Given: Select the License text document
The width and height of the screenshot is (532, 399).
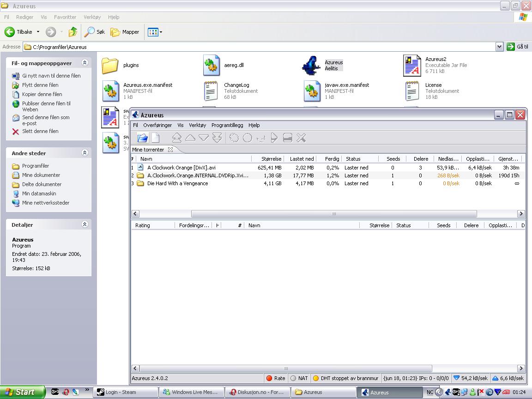Looking at the screenshot, I should tap(432, 91).
